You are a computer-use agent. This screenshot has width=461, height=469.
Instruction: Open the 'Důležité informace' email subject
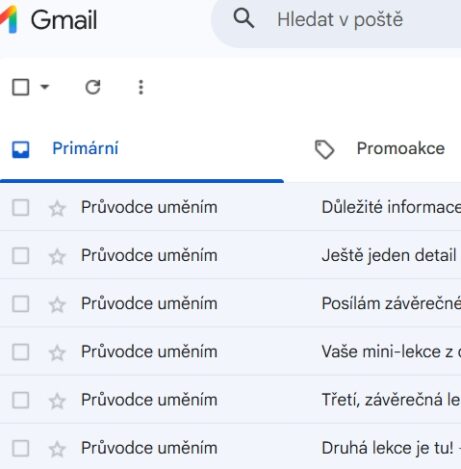391,207
